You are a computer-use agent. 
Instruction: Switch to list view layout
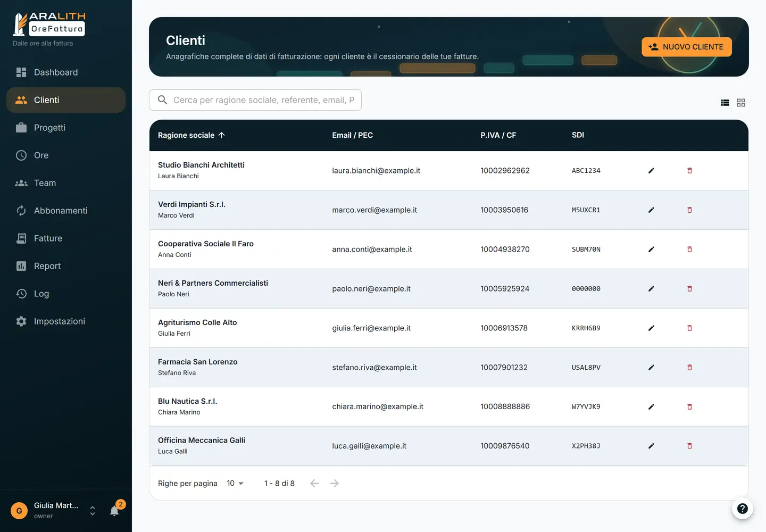[x=725, y=103]
